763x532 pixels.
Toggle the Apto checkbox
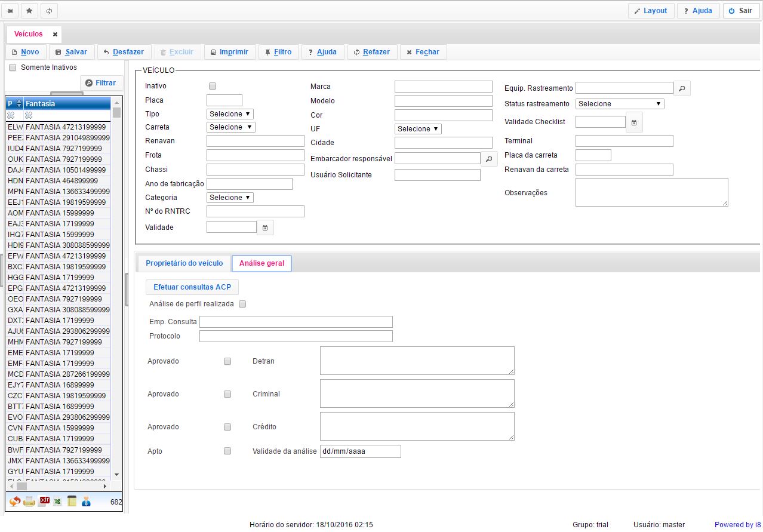click(x=227, y=451)
